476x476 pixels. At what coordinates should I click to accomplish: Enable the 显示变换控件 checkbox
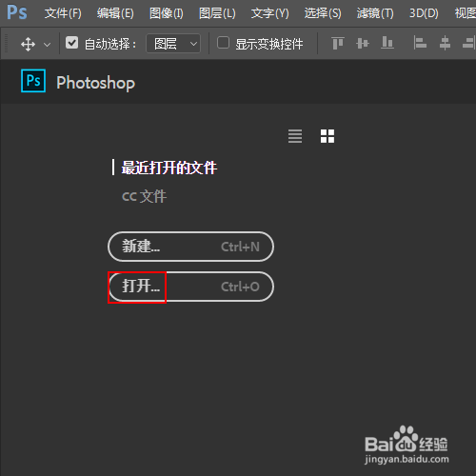click(223, 43)
